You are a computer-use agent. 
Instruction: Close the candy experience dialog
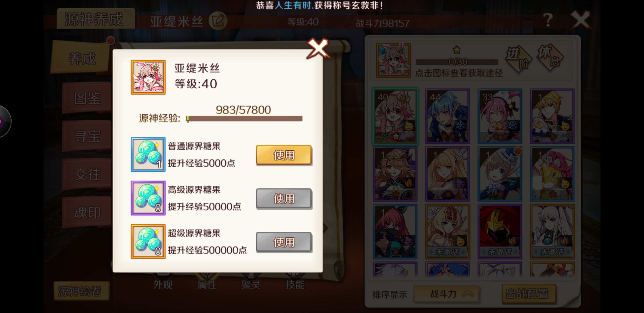pos(318,48)
